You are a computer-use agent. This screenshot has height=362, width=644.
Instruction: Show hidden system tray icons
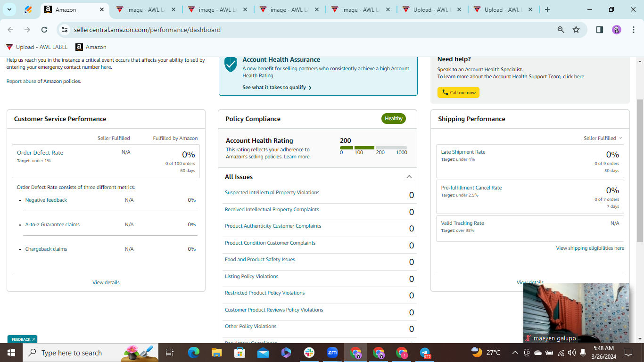click(x=515, y=353)
